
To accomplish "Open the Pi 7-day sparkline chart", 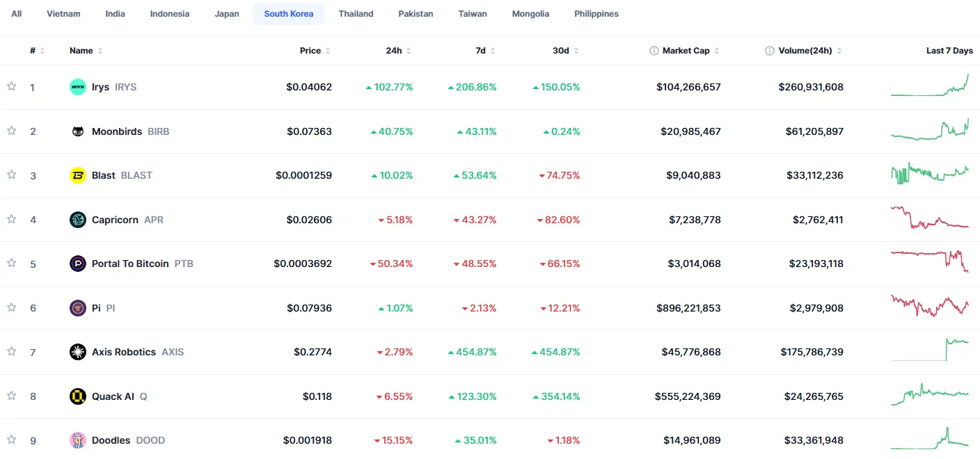I will [930, 306].
